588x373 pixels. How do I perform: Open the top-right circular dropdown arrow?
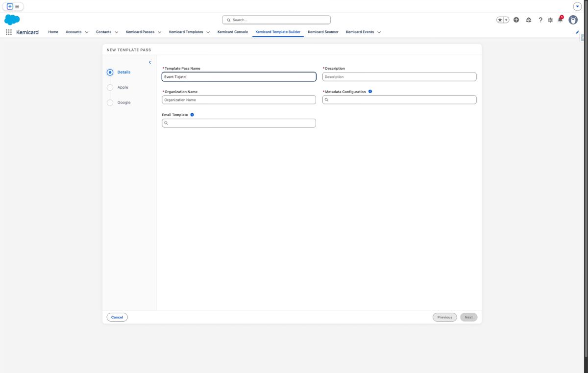pyautogui.click(x=577, y=6)
